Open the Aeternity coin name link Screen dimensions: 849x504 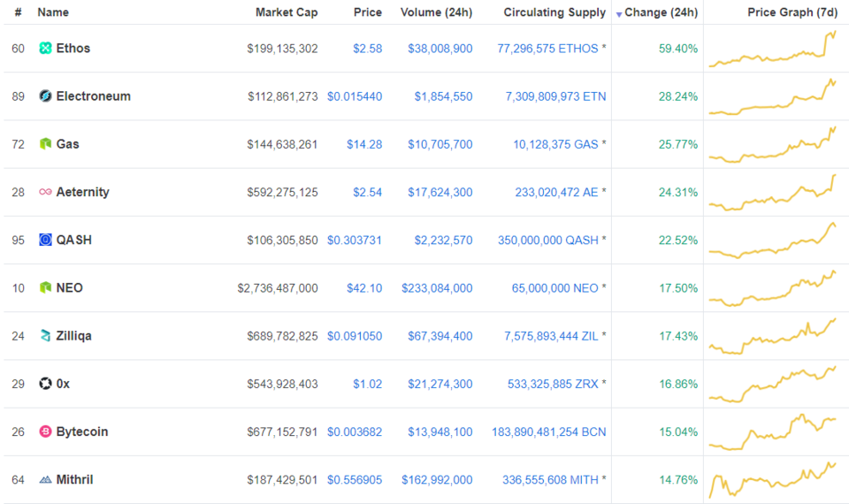(x=82, y=192)
